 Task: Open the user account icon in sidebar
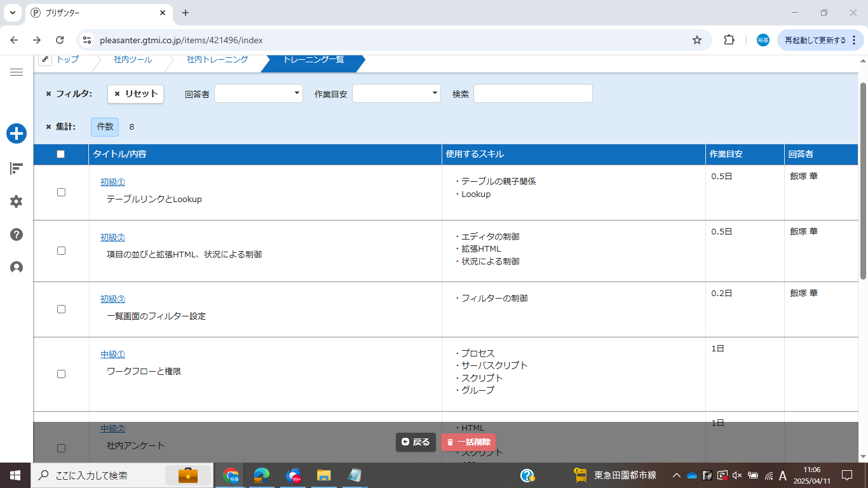(x=17, y=268)
